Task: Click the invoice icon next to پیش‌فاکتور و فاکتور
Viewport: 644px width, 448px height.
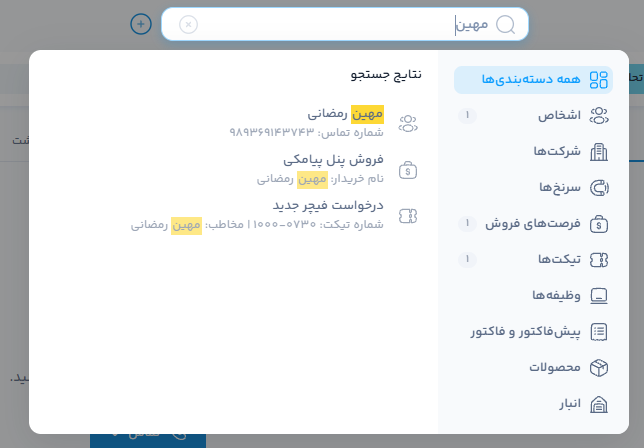Action: point(599,332)
